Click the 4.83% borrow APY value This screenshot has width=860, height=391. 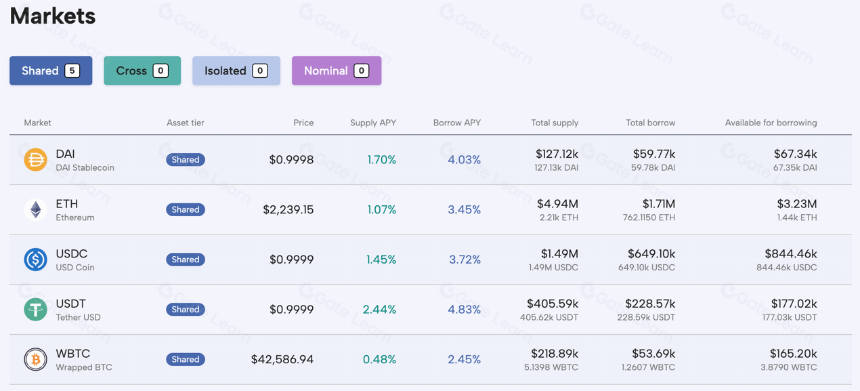465,309
